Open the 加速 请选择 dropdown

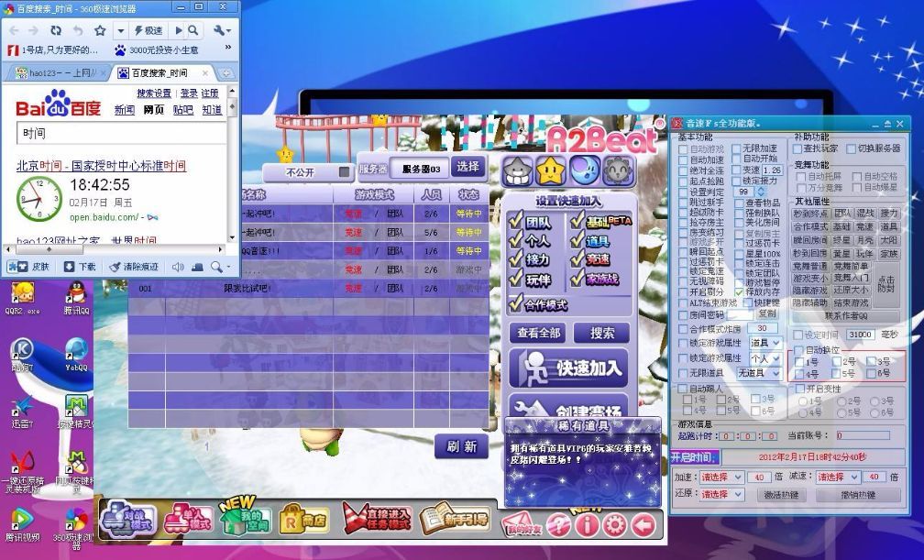[721, 478]
